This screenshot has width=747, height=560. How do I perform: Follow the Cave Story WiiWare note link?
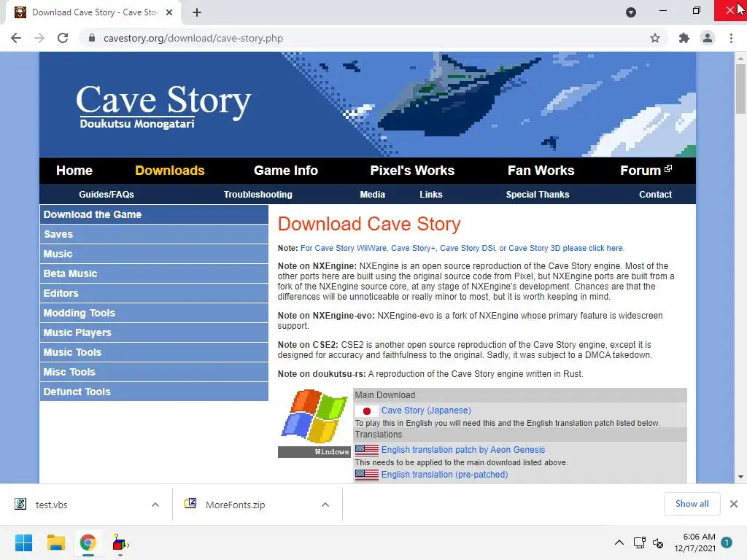tap(462, 248)
